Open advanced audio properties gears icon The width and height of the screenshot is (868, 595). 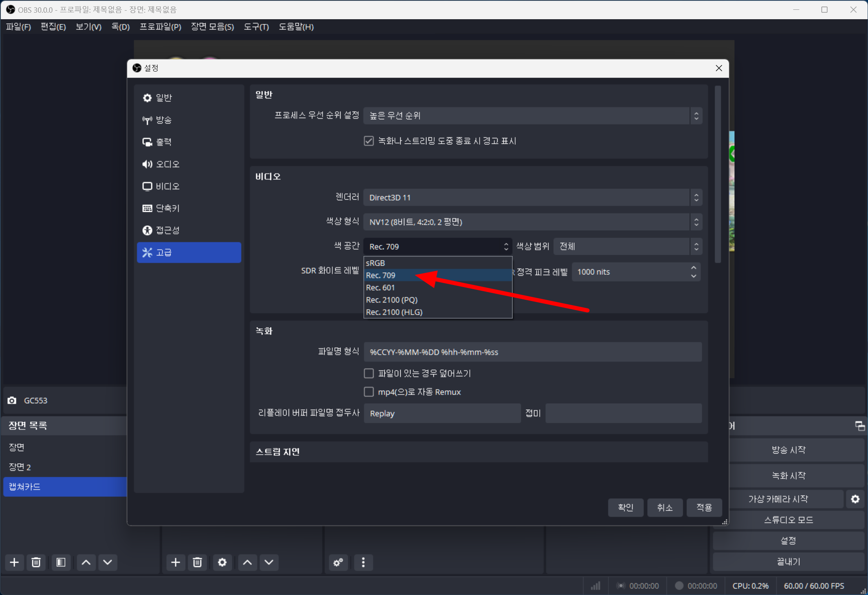338,562
